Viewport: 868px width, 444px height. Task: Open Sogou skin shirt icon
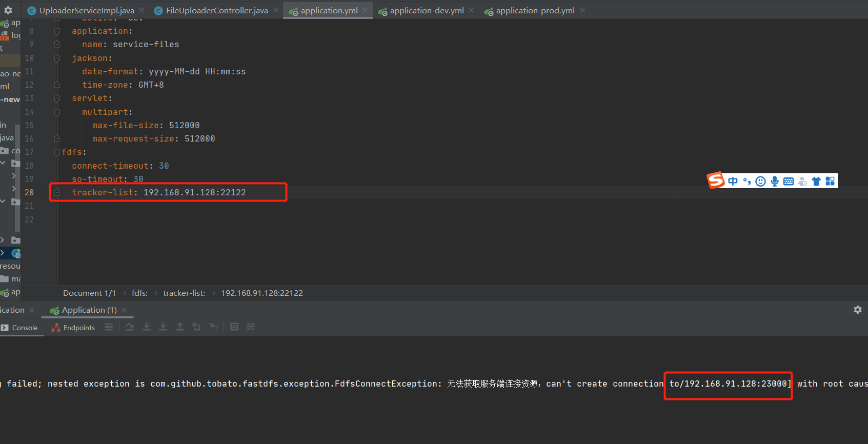point(816,181)
